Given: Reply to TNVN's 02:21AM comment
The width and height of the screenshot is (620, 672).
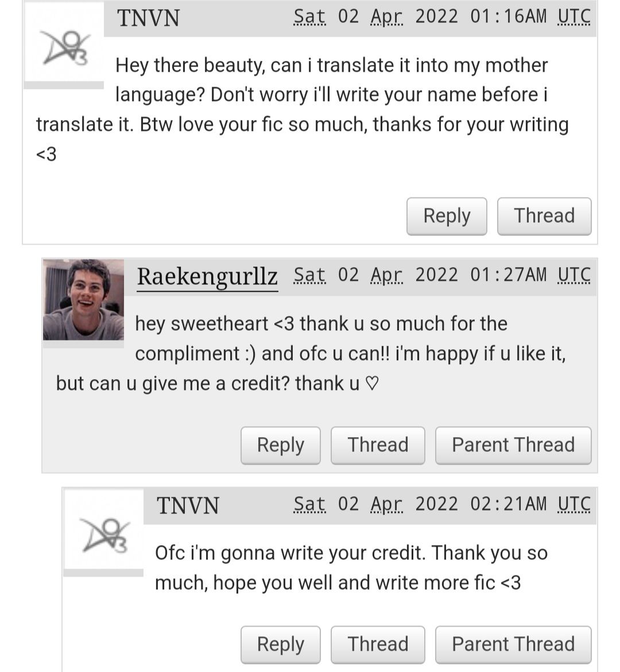Looking at the screenshot, I should tap(281, 644).
